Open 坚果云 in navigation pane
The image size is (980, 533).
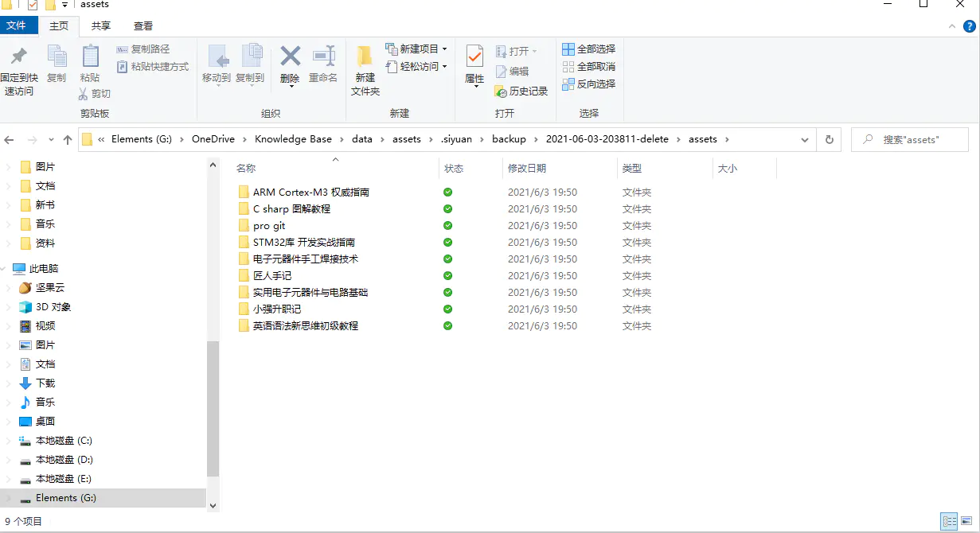coord(50,288)
